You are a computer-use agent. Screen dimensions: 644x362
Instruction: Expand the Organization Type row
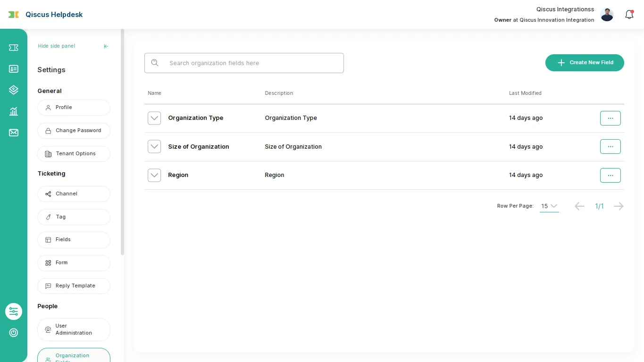click(154, 118)
